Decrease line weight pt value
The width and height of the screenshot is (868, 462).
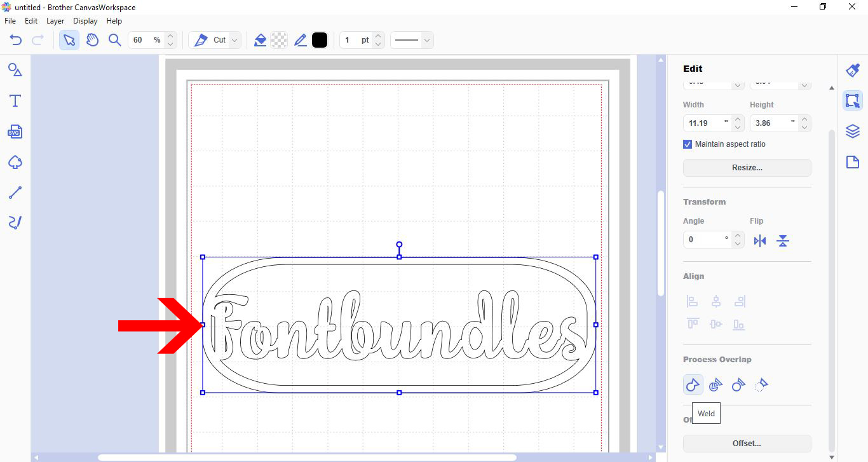click(x=378, y=44)
